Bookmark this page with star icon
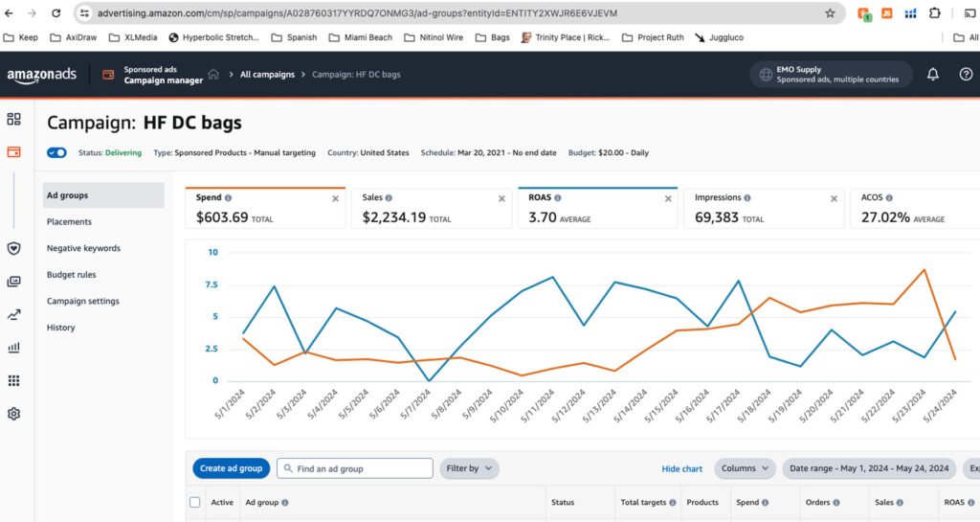The width and height of the screenshot is (980, 522). point(830,13)
